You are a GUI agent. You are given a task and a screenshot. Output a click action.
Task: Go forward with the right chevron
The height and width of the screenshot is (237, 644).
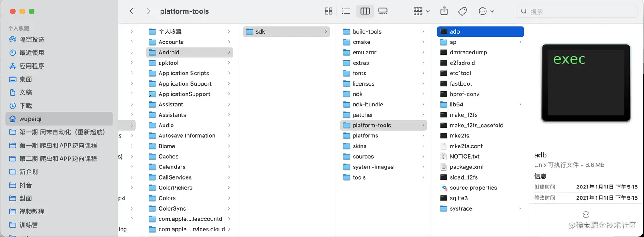tap(148, 11)
